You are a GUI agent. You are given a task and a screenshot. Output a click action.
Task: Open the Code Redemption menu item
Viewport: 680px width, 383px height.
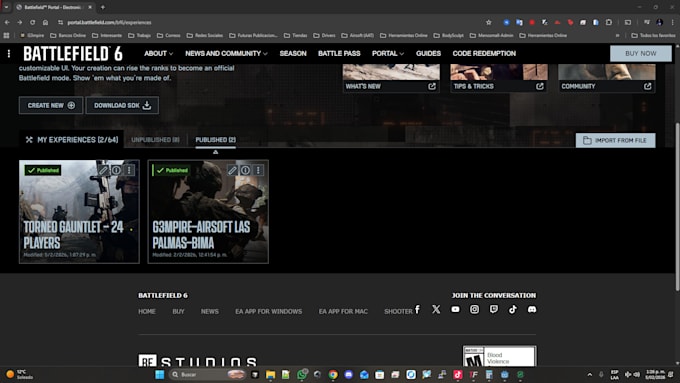pyautogui.click(x=484, y=53)
